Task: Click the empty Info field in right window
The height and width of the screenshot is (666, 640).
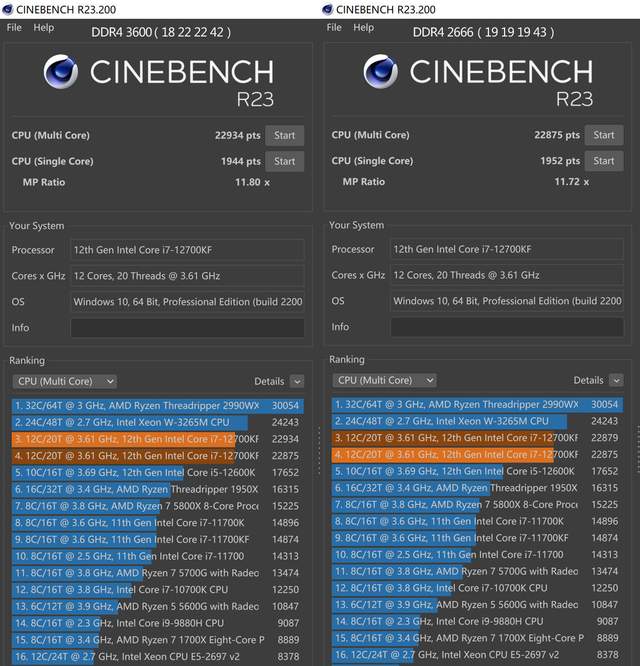Action: coord(507,327)
